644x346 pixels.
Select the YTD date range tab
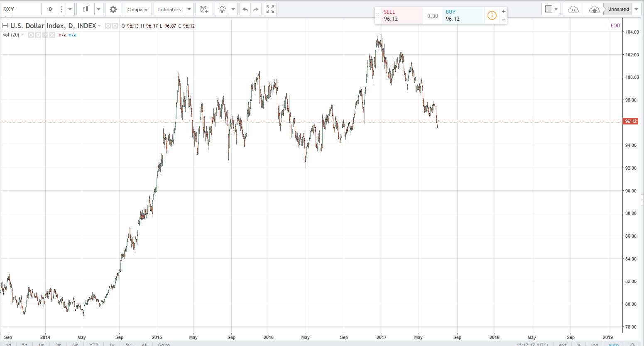tap(94, 344)
